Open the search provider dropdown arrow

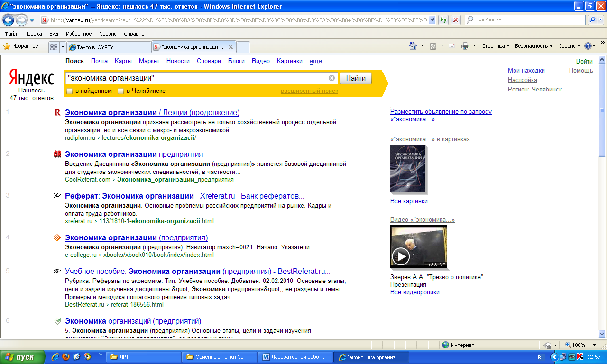point(601,20)
